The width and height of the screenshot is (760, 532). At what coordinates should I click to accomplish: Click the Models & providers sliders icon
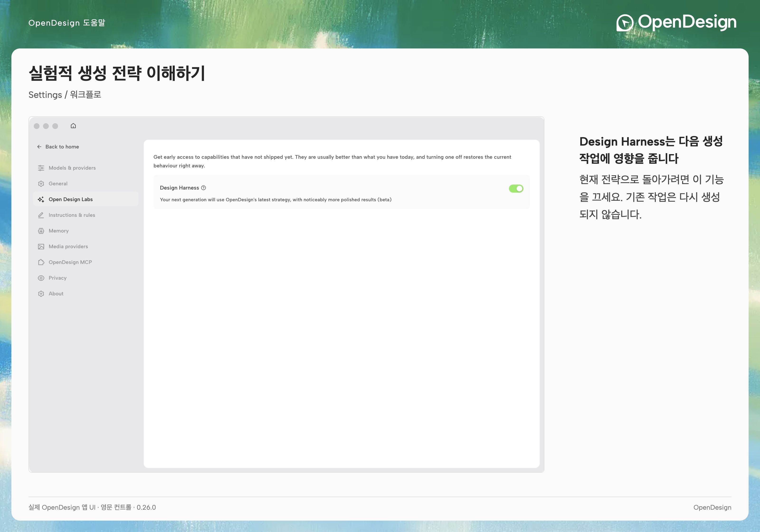[41, 168]
